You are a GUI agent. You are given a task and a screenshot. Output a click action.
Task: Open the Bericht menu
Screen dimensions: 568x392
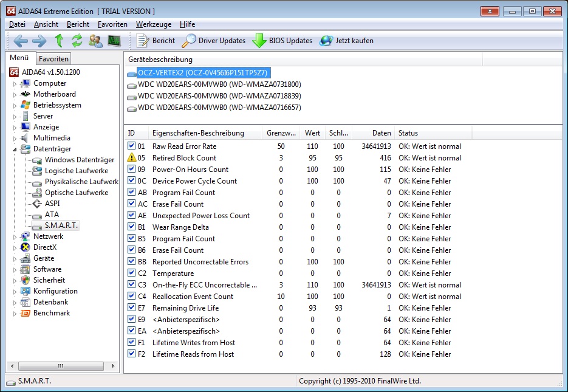(x=78, y=24)
